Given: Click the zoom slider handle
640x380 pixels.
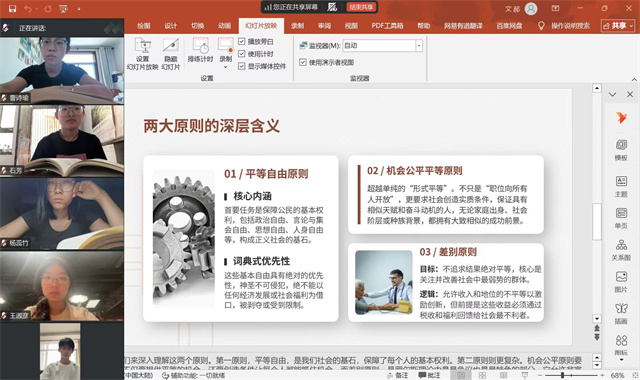Looking at the screenshot, I should (562, 375).
